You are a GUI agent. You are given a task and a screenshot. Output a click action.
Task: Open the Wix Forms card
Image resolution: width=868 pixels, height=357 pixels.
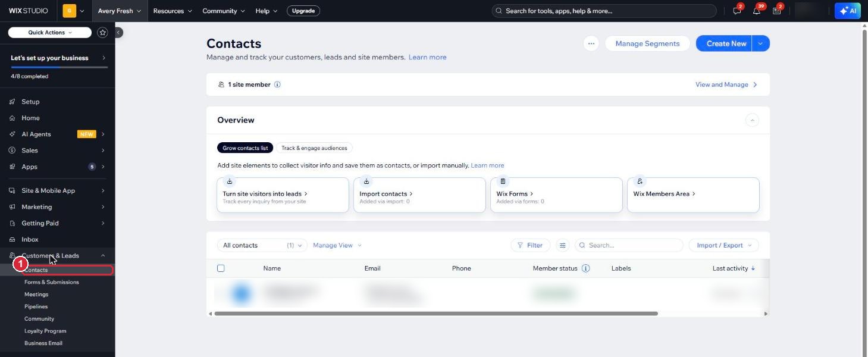556,195
